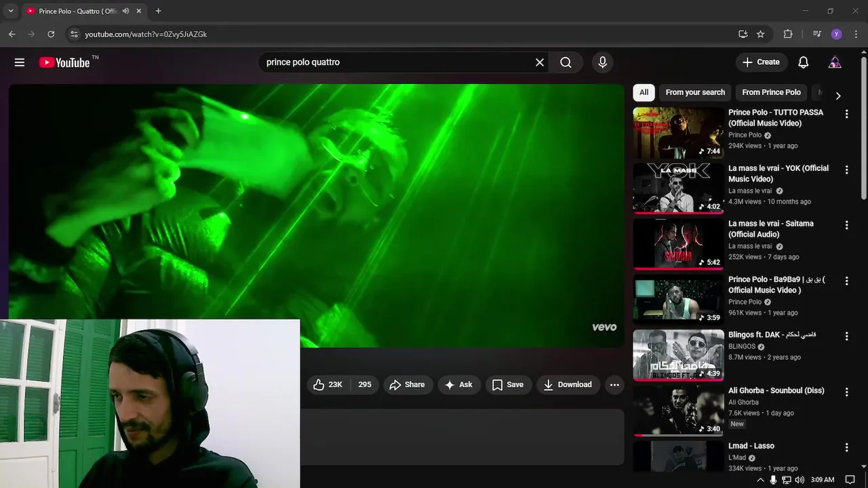
Task: Close the Prince Polo - Quattro tab
Action: (x=139, y=11)
